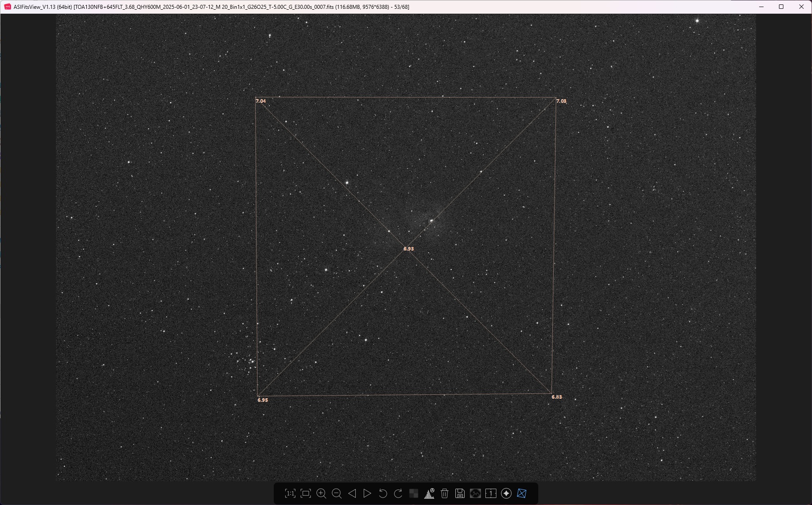Zoom out with the minus magnifier
The width and height of the screenshot is (812, 505).
point(337,494)
